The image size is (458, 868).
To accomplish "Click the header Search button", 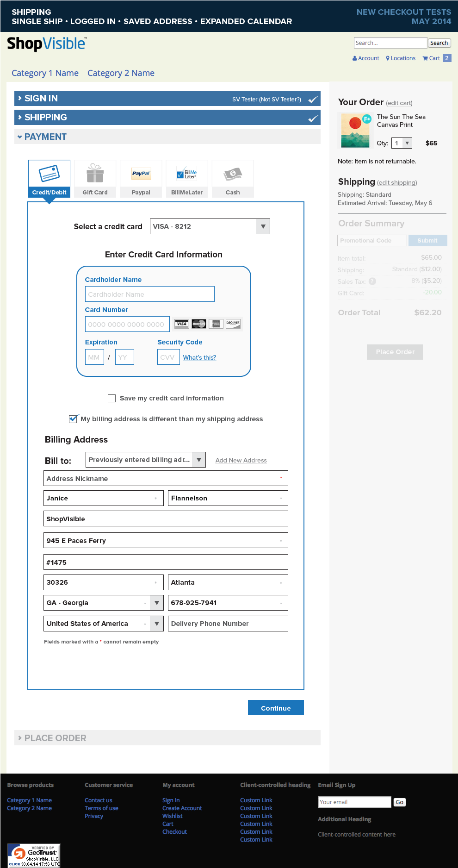I will point(439,43).
